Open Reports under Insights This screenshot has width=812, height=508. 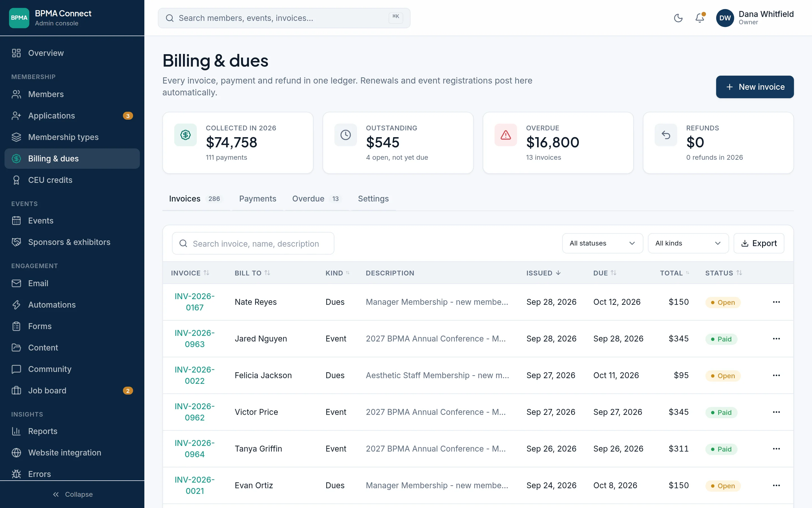click(x=72, y=432)
